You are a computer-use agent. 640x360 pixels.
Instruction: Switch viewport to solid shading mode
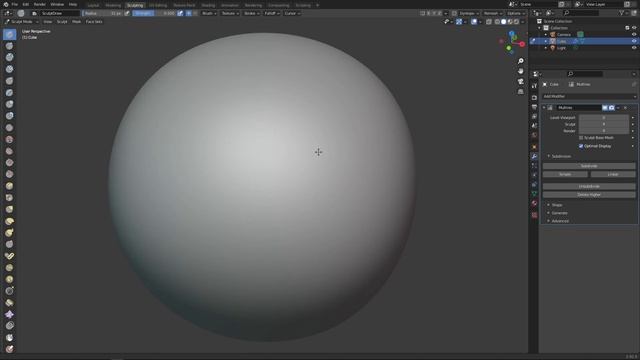click(x=503, y=22)
